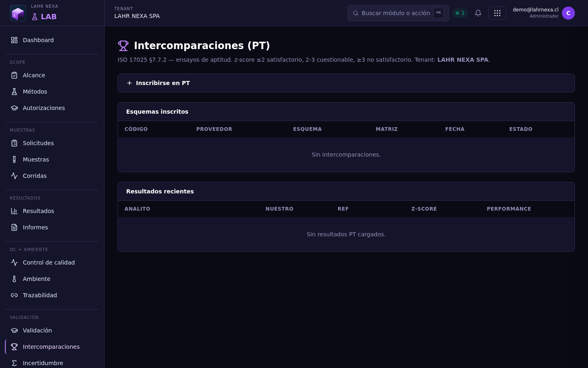Select the Métodos flask icon
The height and width of the screenshot is (368, 588).
(x=14, y=92)
